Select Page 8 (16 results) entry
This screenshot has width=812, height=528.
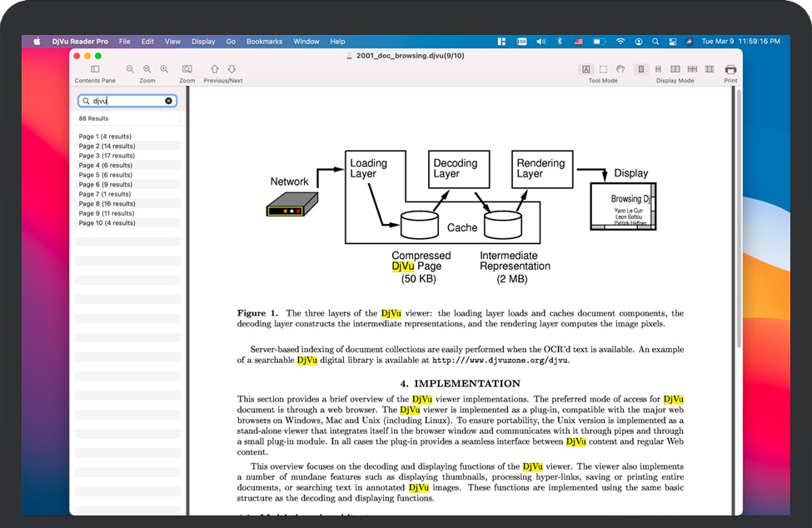(x=107, y=204)
